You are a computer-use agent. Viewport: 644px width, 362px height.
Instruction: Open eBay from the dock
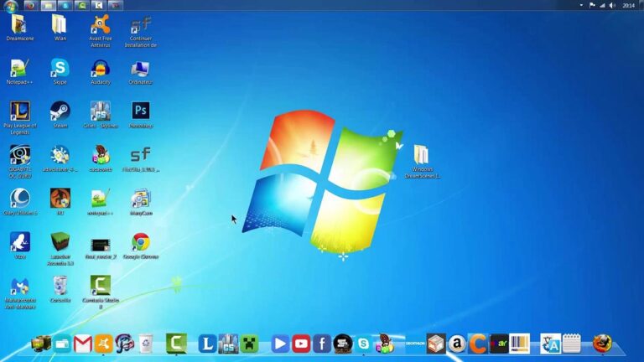499,344
